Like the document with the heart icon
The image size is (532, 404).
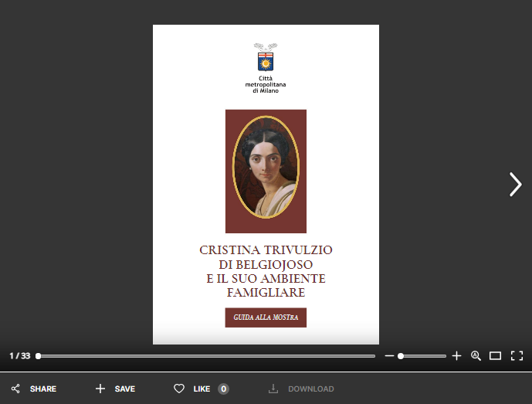click(x=179, y=389)
